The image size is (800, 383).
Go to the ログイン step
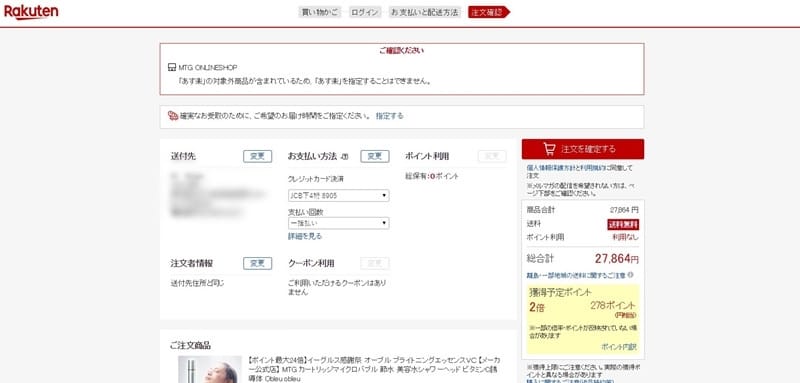(365, 12)
